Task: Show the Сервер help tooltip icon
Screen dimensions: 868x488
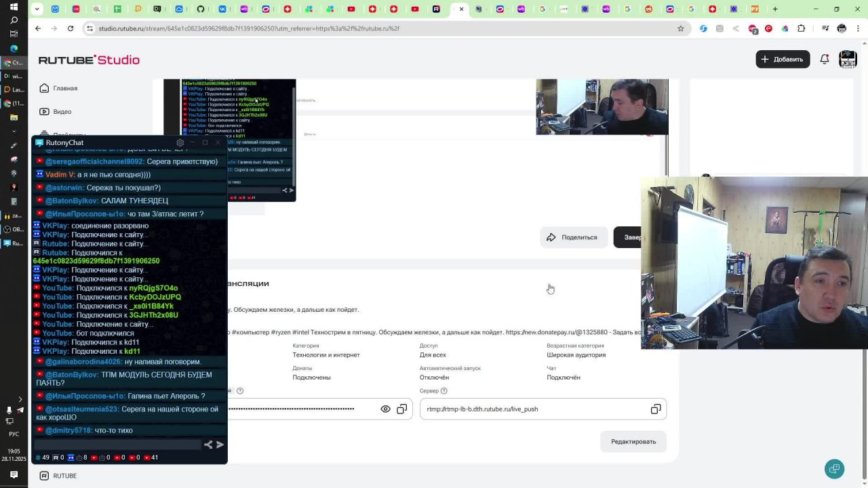Action: coord(443,390)
